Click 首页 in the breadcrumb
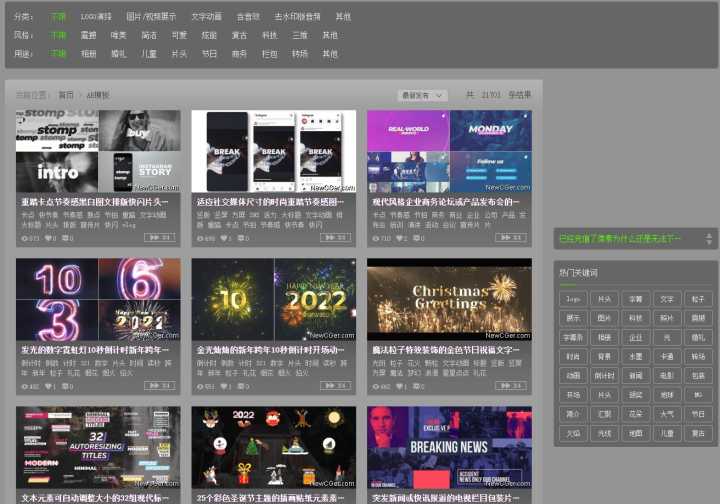The image size is (720, 504). click(x=66, y=95)
